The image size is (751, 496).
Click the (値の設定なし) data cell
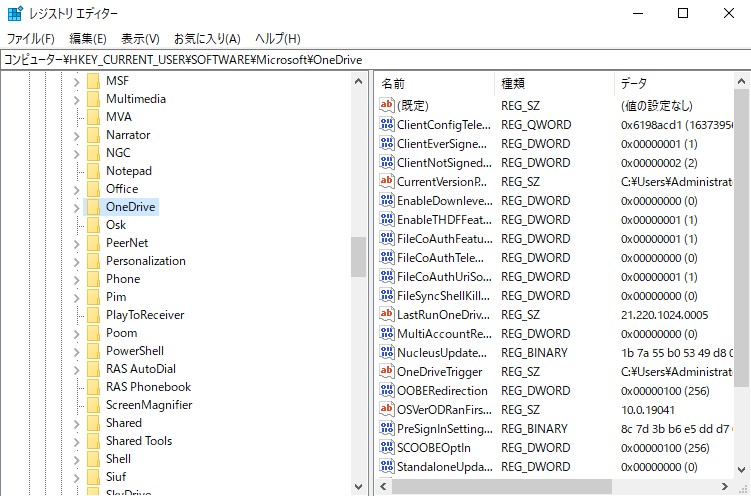657,106
